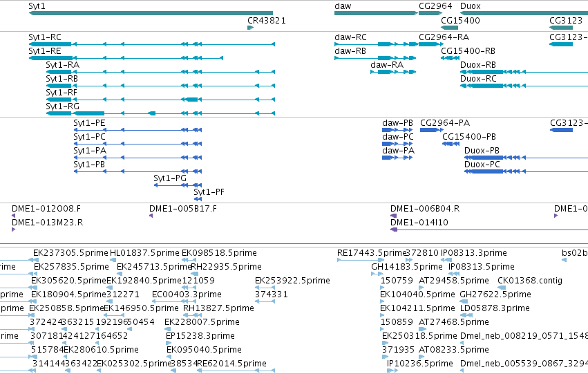Screen dimensions: 588x374
Task: Select the daw gene bar
Action: point(376,14)
